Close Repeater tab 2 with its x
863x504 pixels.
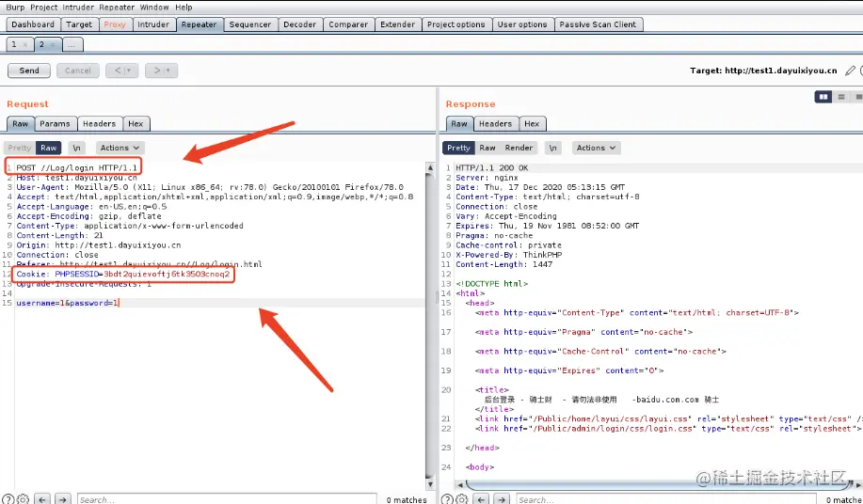point(53,45)
